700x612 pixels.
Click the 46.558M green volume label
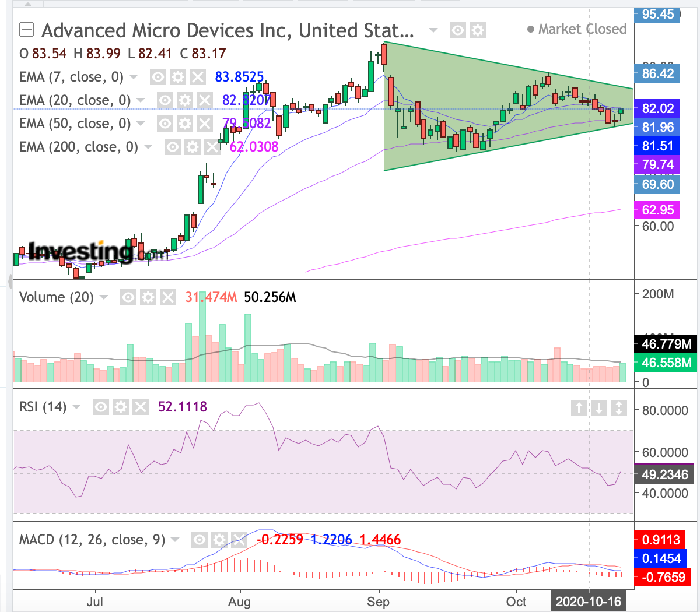[x=666, y=363]
